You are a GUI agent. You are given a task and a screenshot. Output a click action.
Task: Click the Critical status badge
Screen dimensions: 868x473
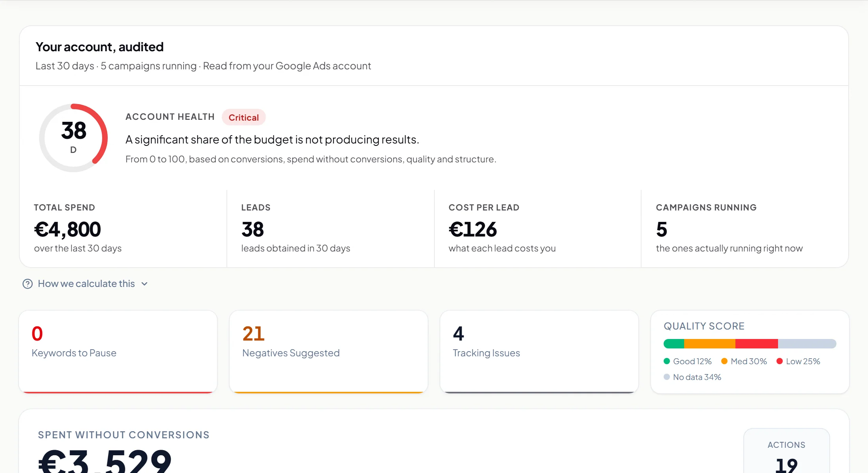coord(244,117)
